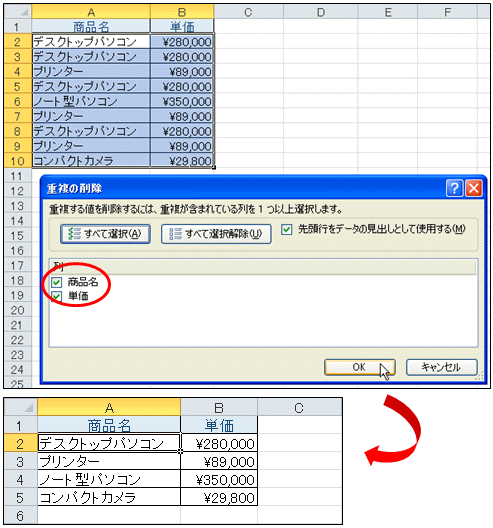Uncheck the 商品名 column checkbox
This screenshot has width=493, height=528.
tap(57, 282)
